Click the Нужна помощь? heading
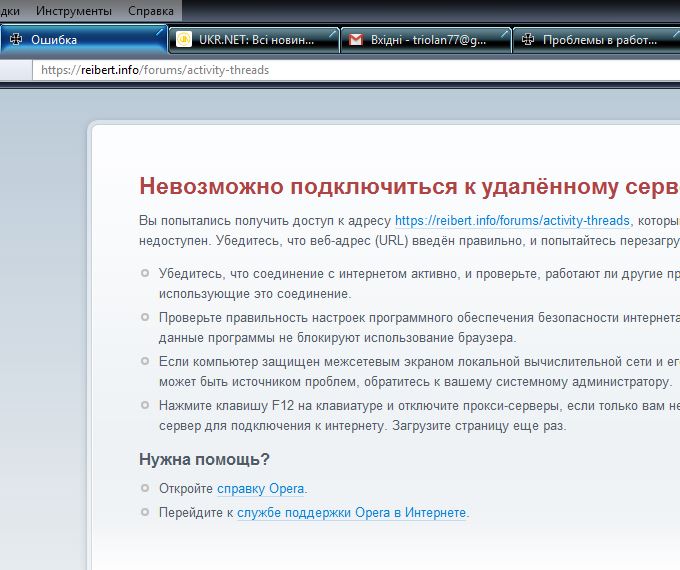This screenshot has height=570, width=680. [204, 459]
